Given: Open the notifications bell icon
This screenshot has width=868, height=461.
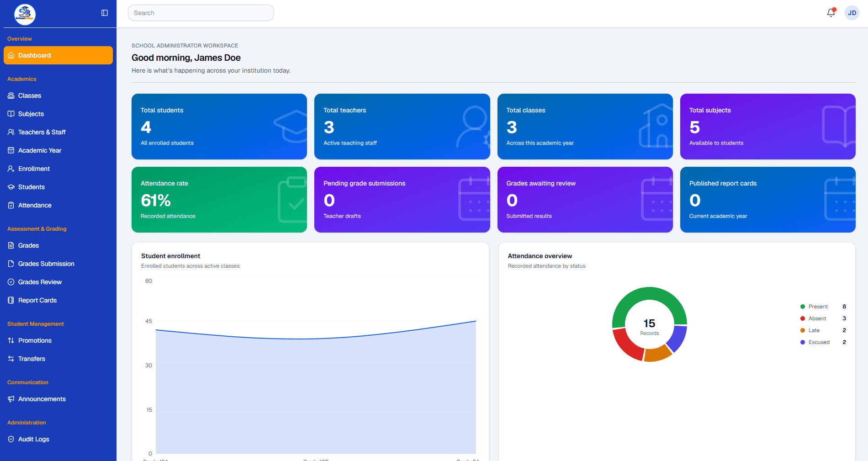Looking at the screenshot, I should pyautogui.click(x=831, y=13).
